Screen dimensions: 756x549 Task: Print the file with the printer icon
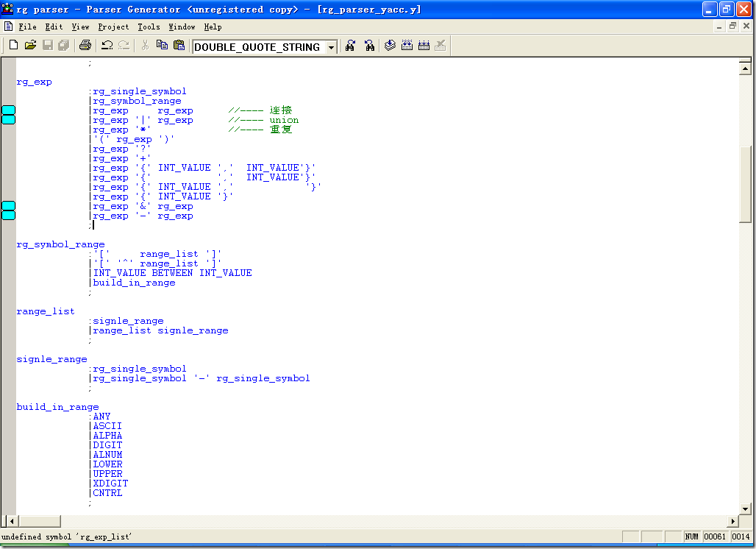[x=85, y=46]
